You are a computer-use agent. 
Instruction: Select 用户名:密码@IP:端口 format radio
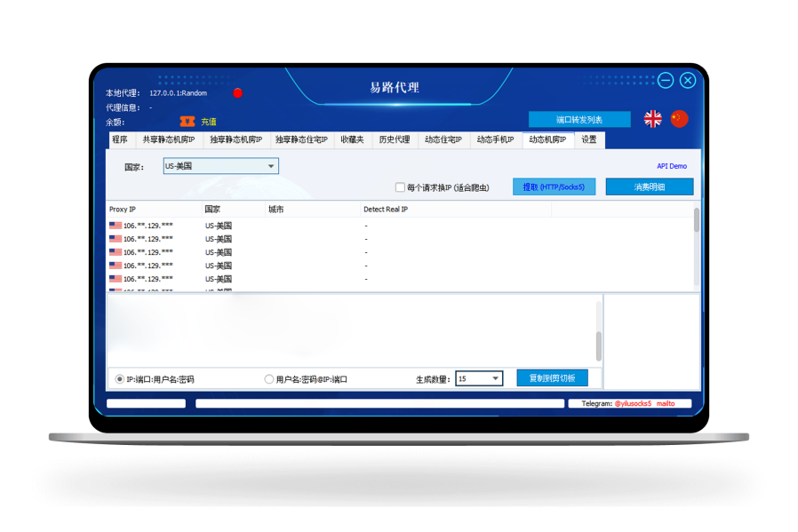(x=268, y=379)
